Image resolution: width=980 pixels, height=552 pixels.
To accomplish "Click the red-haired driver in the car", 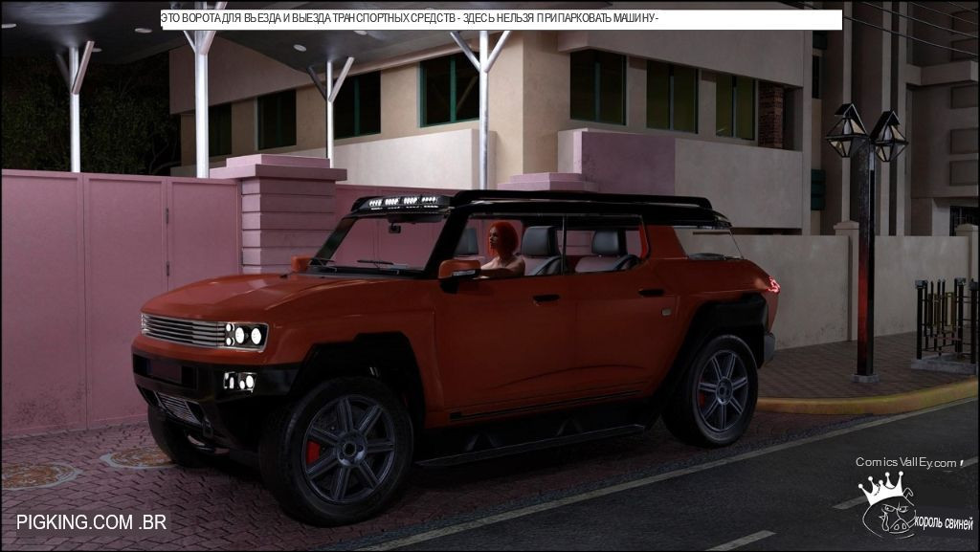I will pyautogui.click(x=501, y=250).
